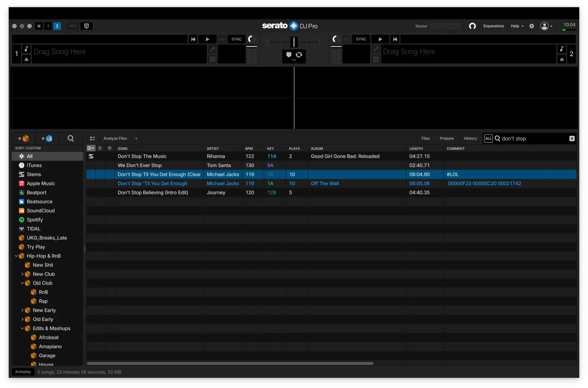
Task: Open the crate search magnifier in sidebar
Action: [x=71, y=139]
